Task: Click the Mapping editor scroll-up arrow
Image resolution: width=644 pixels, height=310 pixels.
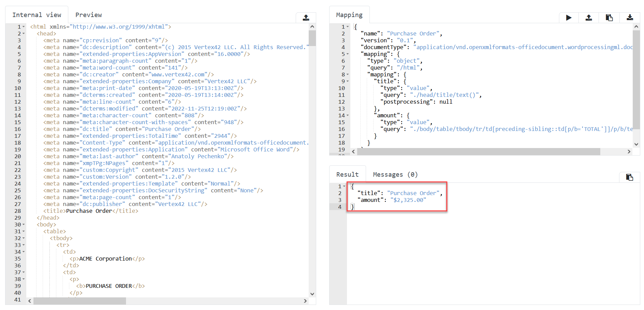Action: point(636,27)
